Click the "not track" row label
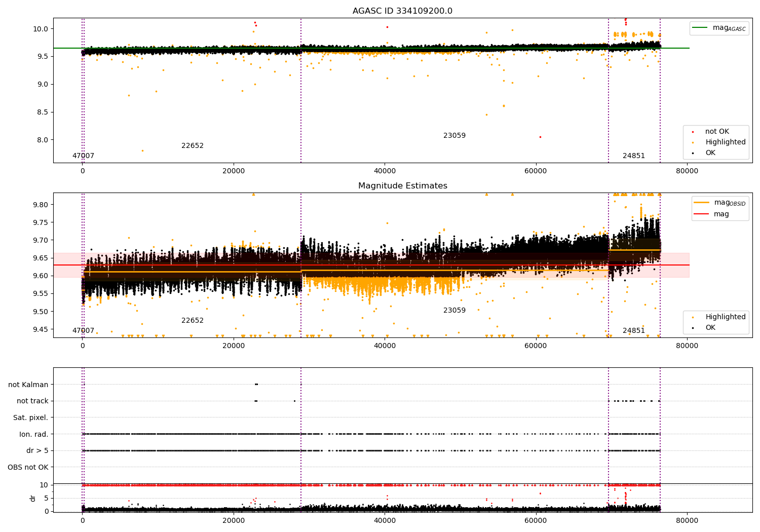 point(32,401)
